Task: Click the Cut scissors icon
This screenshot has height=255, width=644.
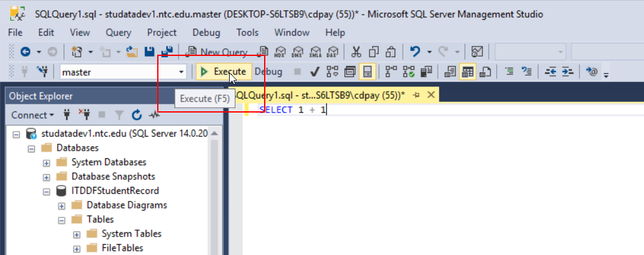Action: (356, 52)
